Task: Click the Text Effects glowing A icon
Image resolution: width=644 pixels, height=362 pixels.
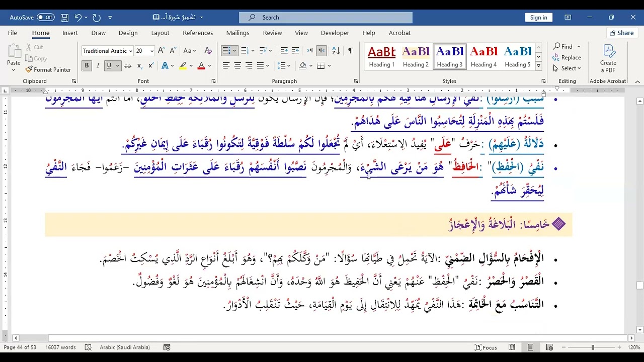Action: click(165, 66)
